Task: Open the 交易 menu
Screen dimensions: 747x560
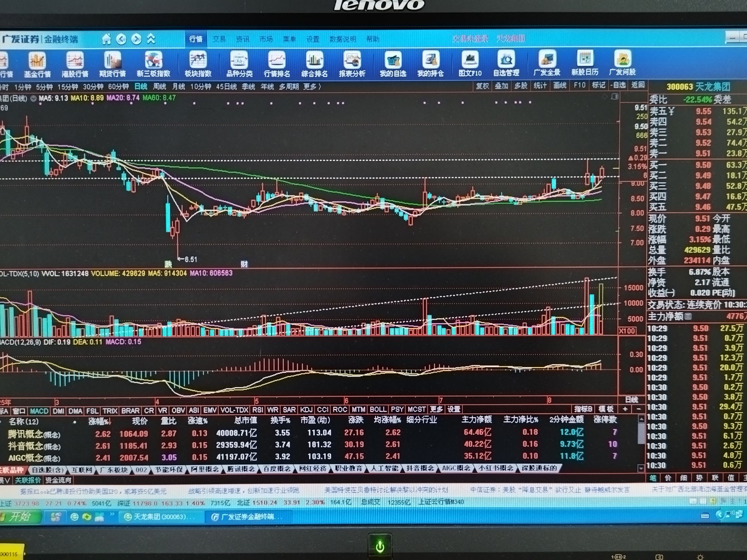Action: (x=219, y=39)
